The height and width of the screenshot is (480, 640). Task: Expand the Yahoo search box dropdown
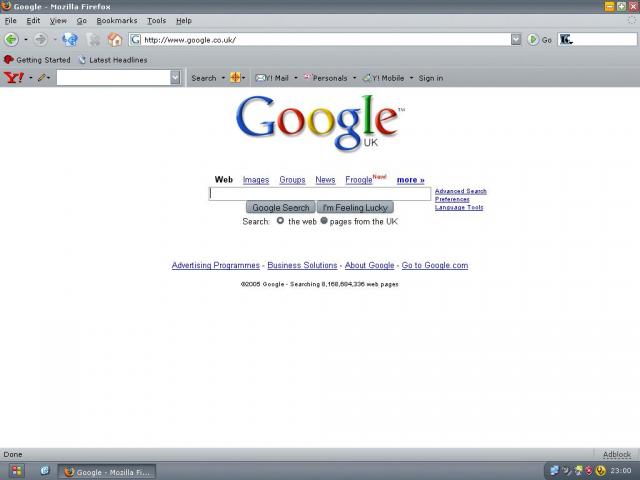[x=175, y=78]
